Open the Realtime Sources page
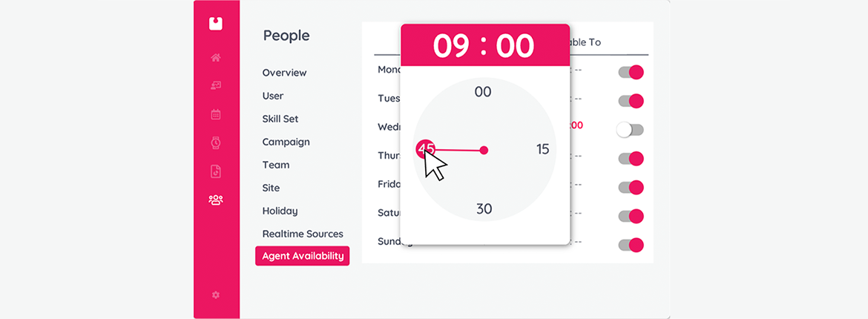868x319 pixels. [x=303, y=234]
